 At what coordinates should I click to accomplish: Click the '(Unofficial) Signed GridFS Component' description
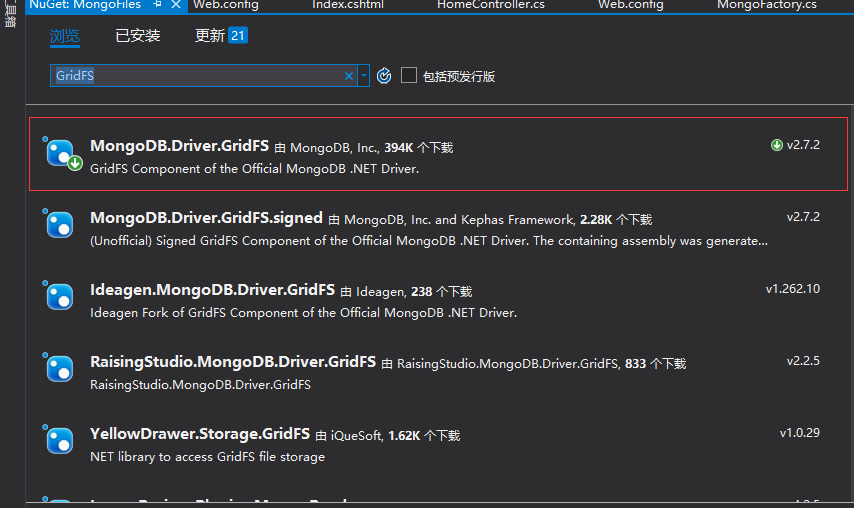click(429, 241)
